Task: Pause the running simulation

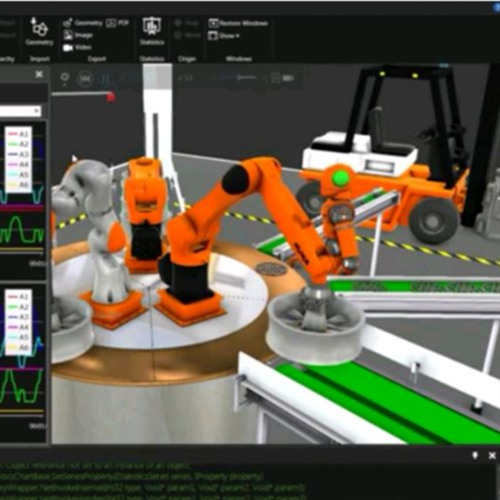Action: coord(106,79)
